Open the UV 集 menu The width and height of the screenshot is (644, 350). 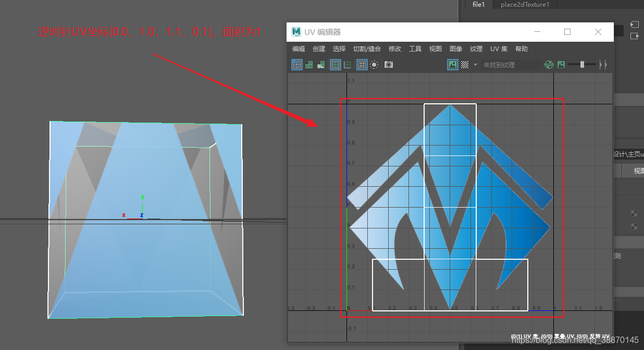(499, 49)
